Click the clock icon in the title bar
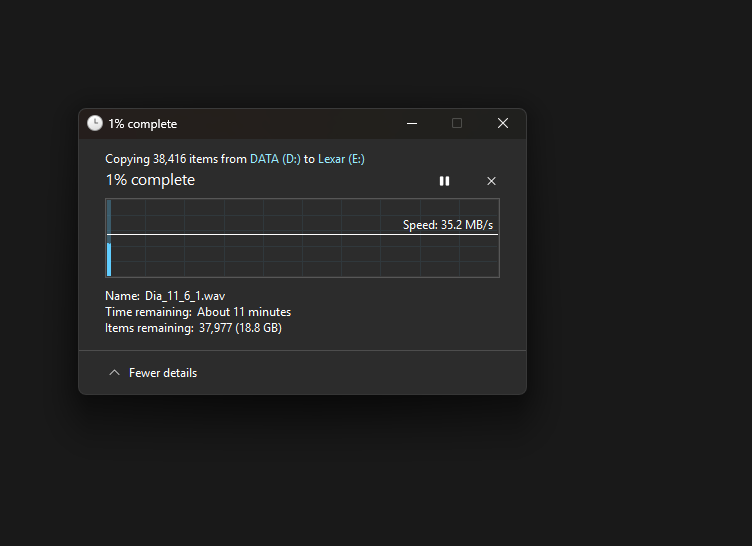 pos(95,123)
